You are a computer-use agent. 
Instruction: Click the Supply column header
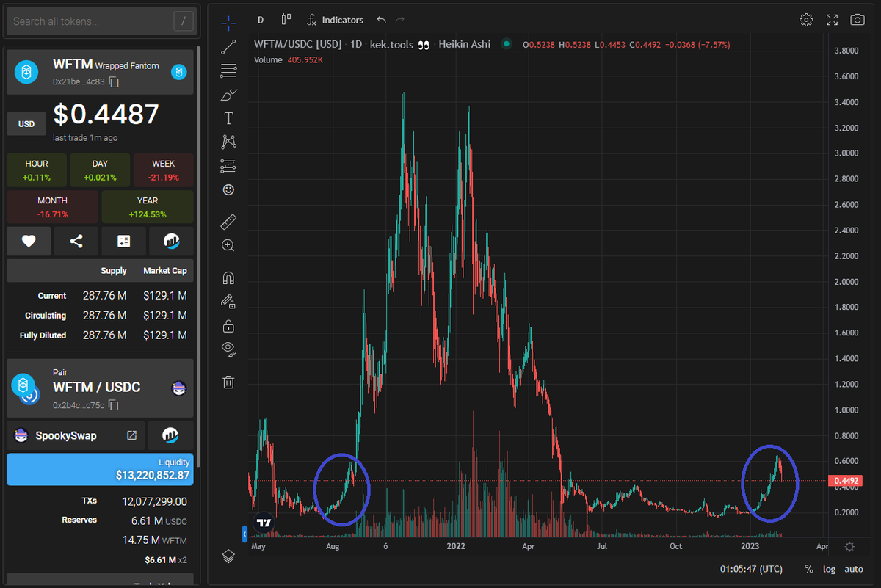[114, 271]
